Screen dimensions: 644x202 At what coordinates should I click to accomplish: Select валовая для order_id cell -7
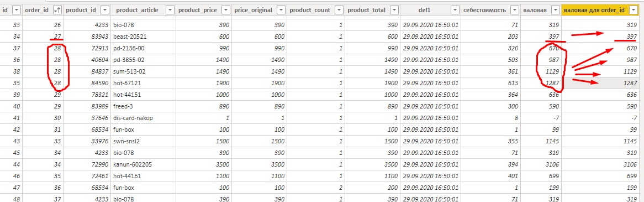[x=599, y=118]
